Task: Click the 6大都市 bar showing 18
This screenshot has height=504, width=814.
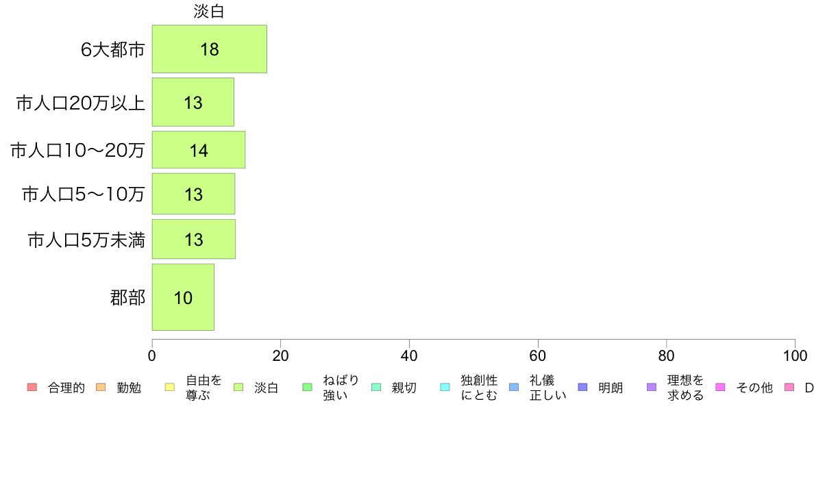Action: point(209,49)
